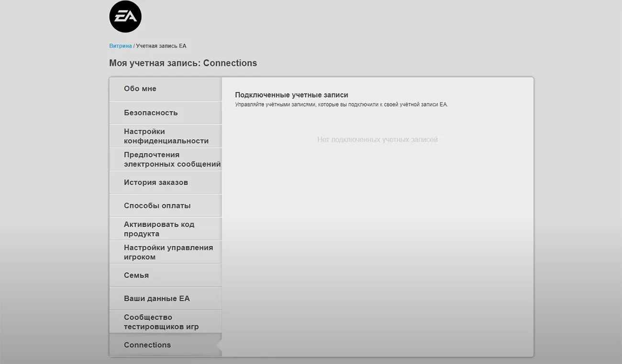
Task: Open the Способы оплаты section
Action: (x=166, y=206)
